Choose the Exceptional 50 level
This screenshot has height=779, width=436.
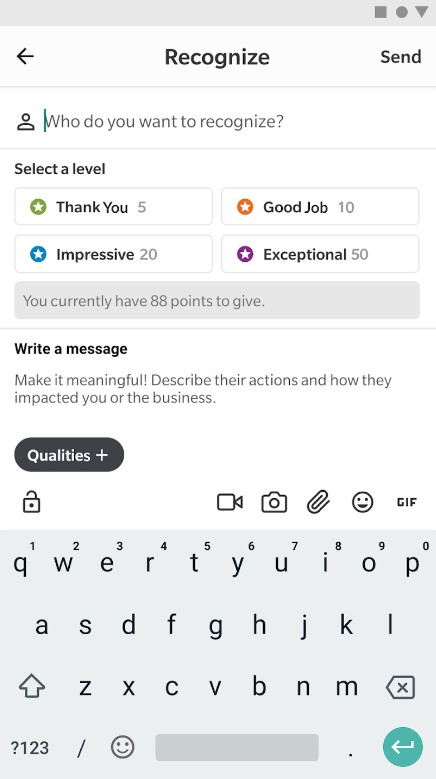point(320,254)
